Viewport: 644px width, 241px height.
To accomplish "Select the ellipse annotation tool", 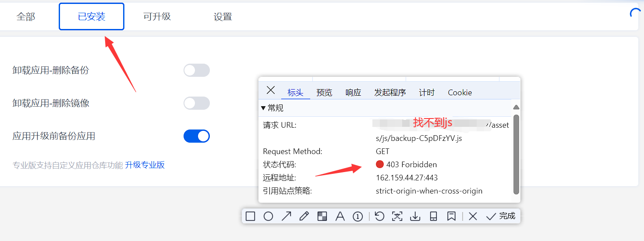I will coord(268,216).
